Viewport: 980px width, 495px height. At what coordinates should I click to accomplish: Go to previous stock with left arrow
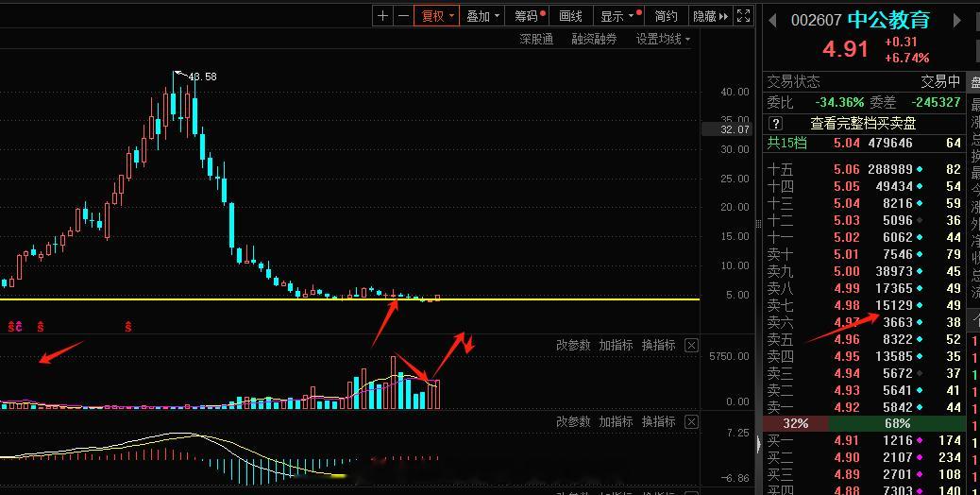click(x=772, y=21)
